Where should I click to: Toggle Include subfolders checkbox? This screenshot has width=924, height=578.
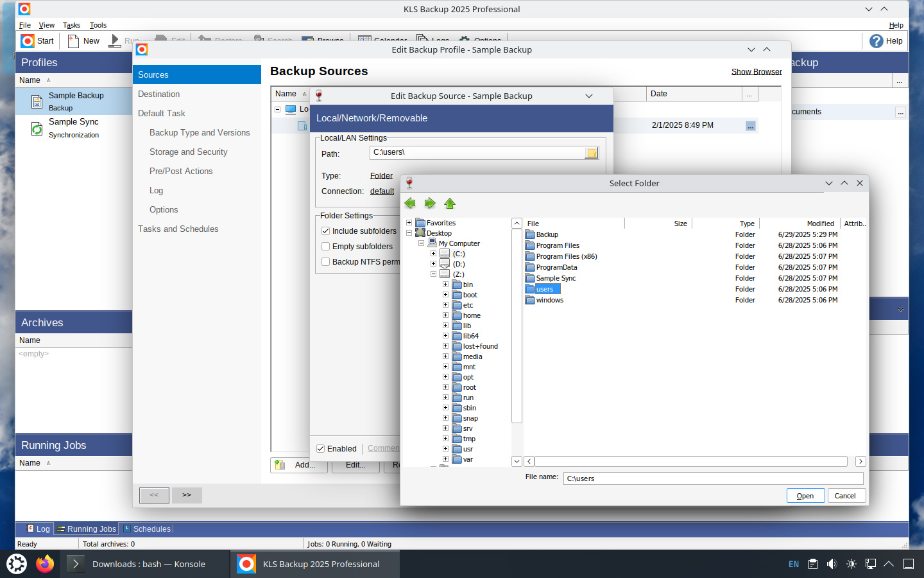(325, 231)
